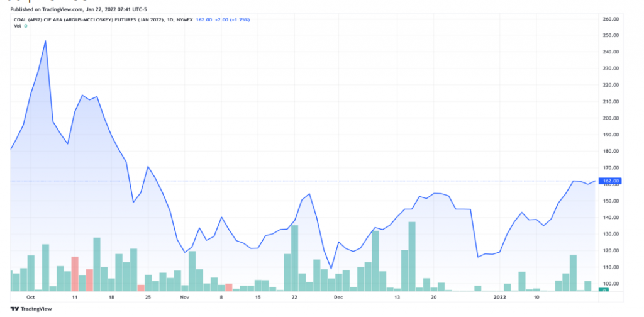Click the red volume bar near Oct 11
Screen dimensions: 644x317
(75, 274)
